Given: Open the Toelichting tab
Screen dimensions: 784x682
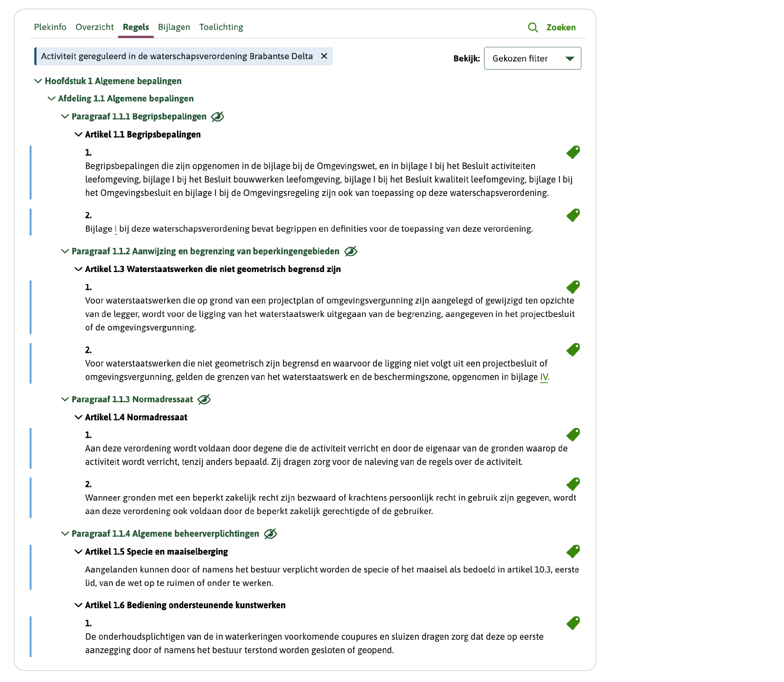Looking at the screenshot, I should pyautogui.click(x=221, y=27).
